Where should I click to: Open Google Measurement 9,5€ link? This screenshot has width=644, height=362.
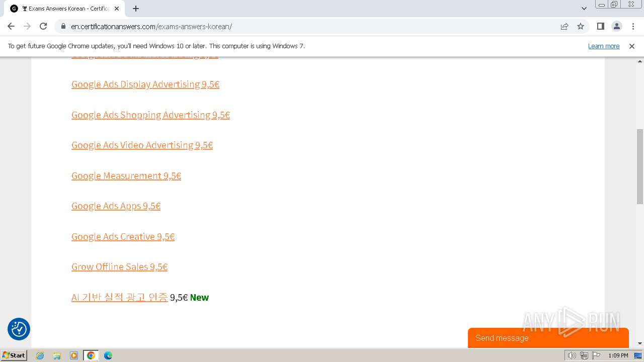[126, 176]
